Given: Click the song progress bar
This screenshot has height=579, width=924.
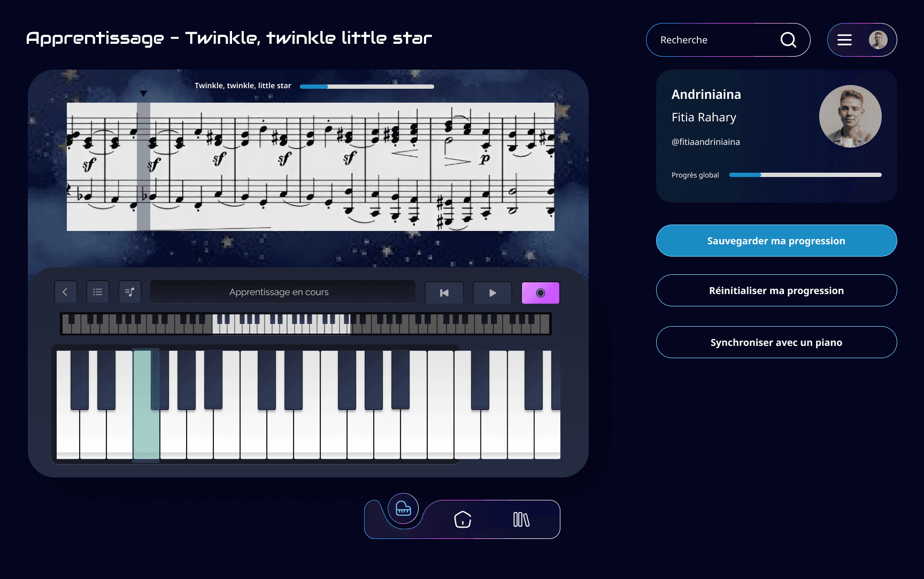Looking at the screenshot, I should pos(367,86).
